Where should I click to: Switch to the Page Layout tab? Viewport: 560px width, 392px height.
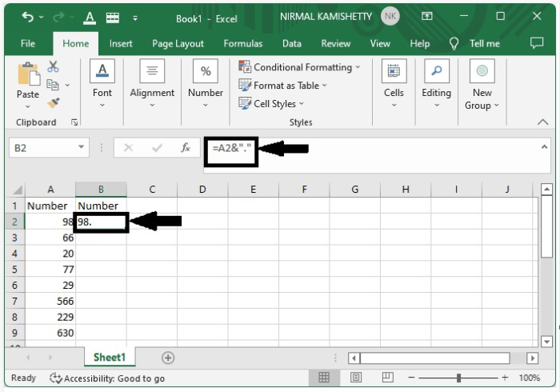[x=178, y=43]
